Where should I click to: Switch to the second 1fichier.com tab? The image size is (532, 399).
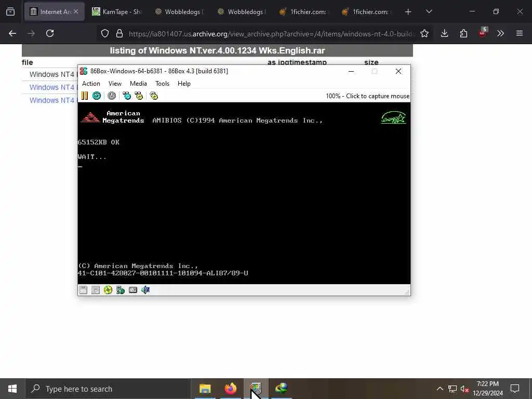pos(366,11)
